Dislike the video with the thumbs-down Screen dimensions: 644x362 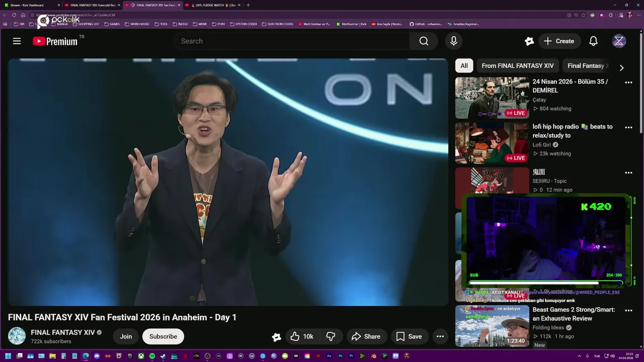331,336
